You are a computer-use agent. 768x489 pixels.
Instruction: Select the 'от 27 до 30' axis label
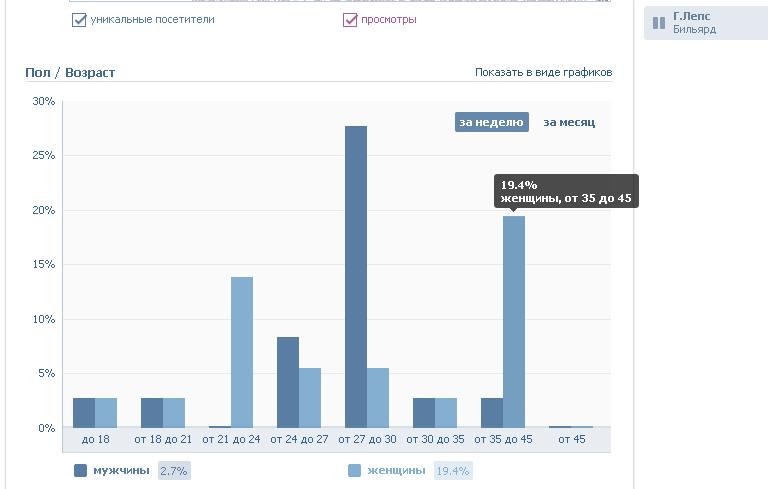pyautogui.click(x=366, y=439)
